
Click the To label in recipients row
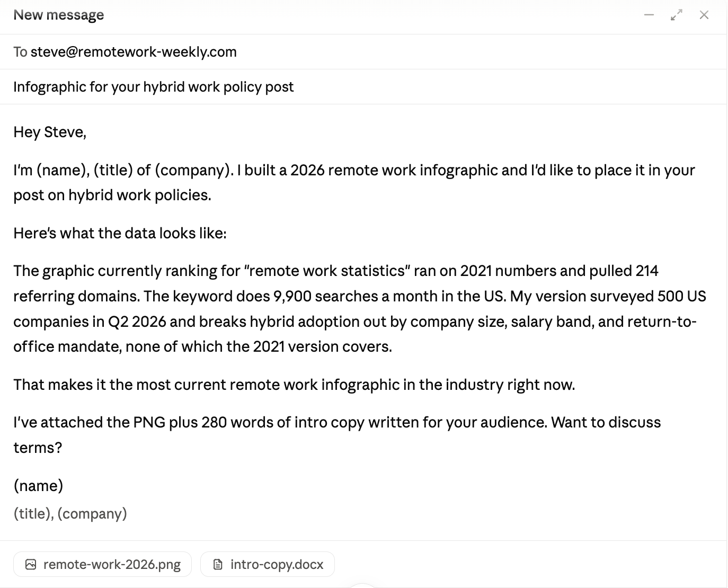(20, 52)
